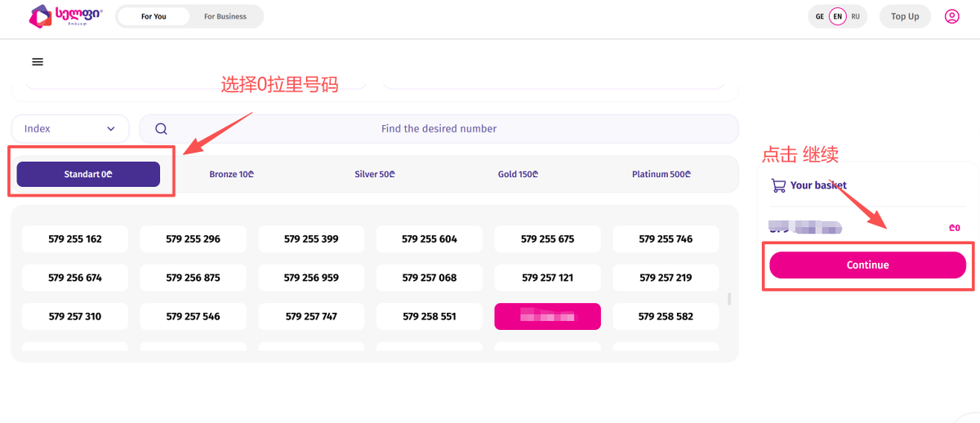Choose number 579 255 296

(193, 239)
